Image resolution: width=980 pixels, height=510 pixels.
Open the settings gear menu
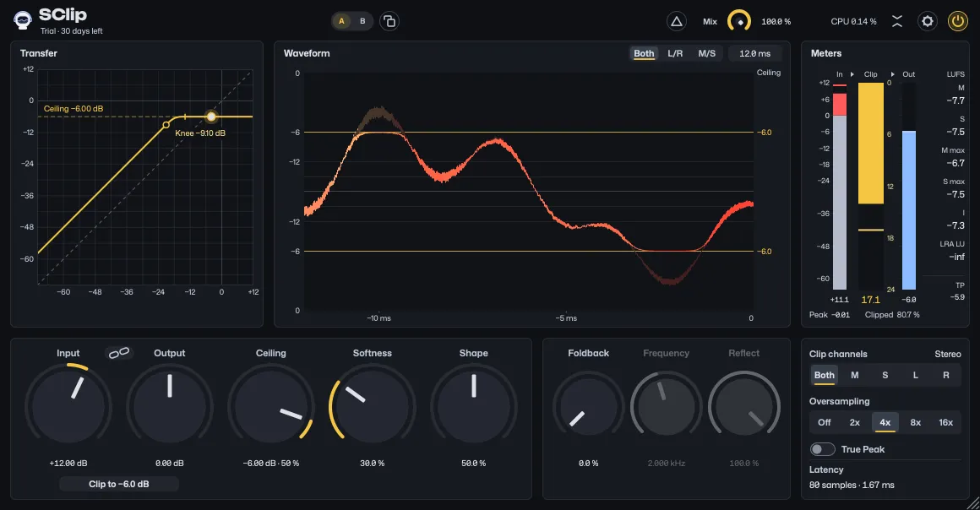[x=928, y=21]
